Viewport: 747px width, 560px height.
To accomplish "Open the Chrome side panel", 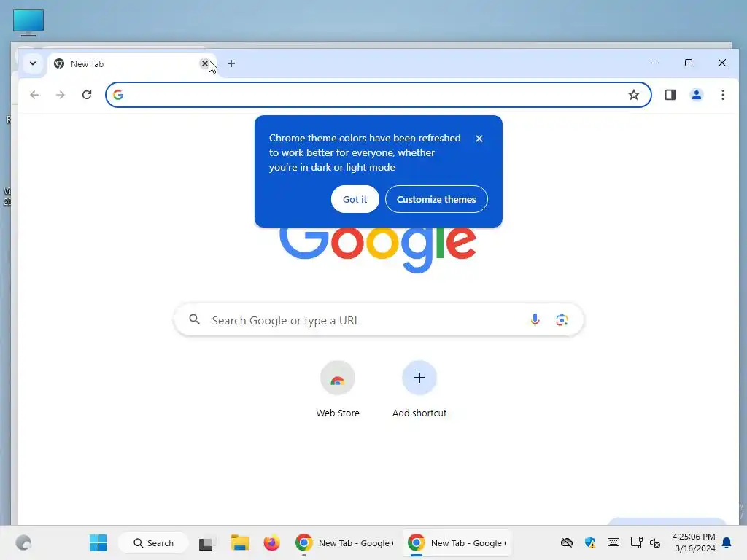I will pos(670,95).
